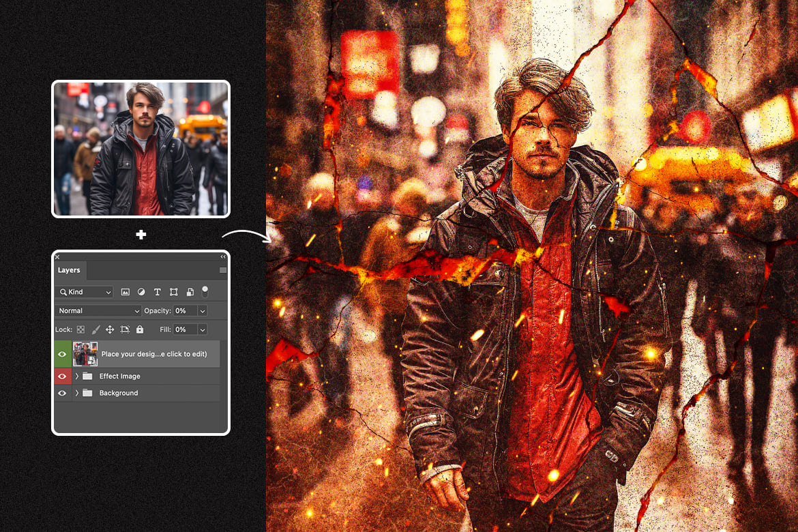Click the Background folder icon
Image resolution: width=798 pixels, height=532 pixels.
pyautogui.click(x=87, y=393)
